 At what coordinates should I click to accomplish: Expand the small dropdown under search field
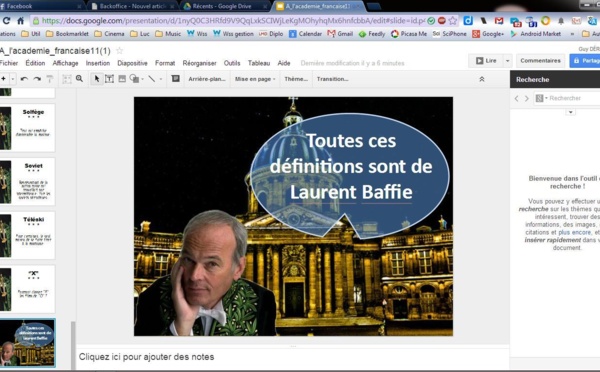571,112
